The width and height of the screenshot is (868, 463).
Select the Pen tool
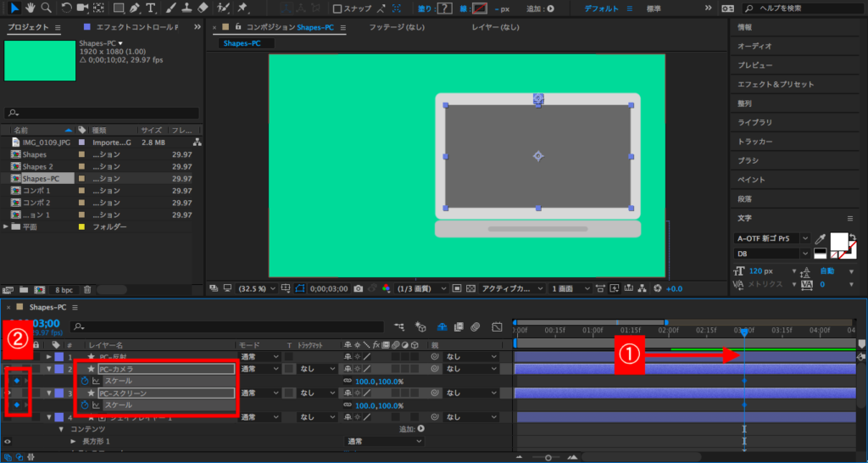pyautogui.click(x=136, y=8)
